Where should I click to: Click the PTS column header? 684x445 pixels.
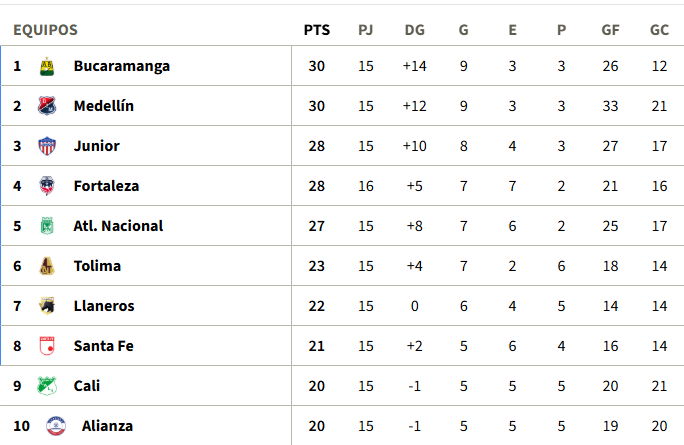pyautogui.click(x=316, y=30)
